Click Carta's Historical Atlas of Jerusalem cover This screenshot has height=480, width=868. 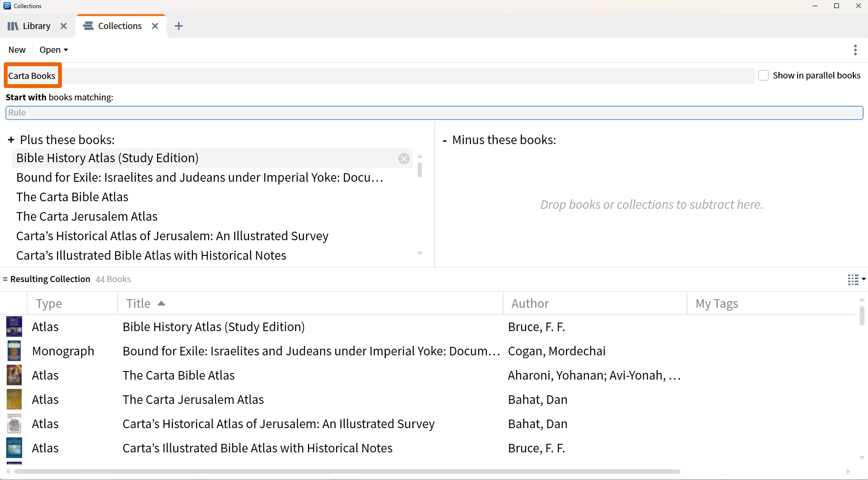[14, 424]
